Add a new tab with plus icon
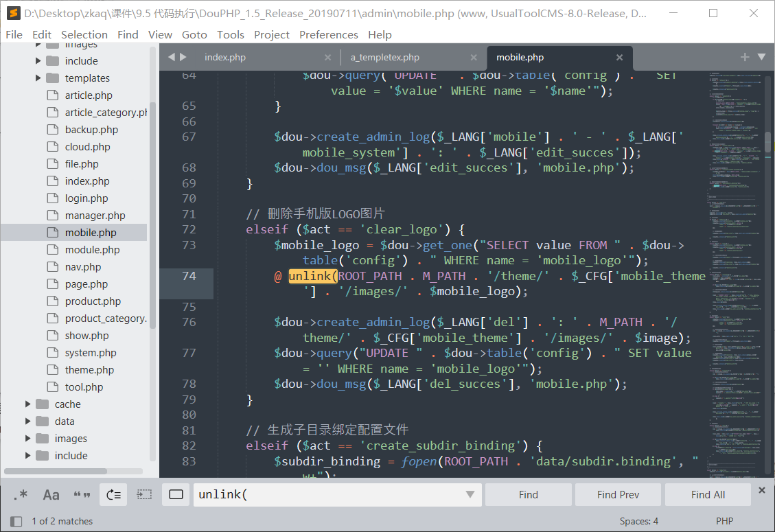This screenshot has width=775, height=532. coord(745,57)
